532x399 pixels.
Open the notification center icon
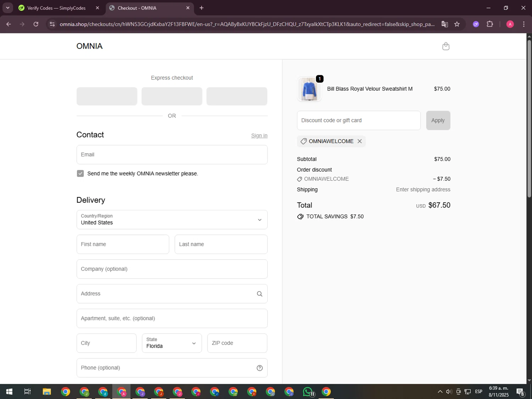click(x=520, y=392)
